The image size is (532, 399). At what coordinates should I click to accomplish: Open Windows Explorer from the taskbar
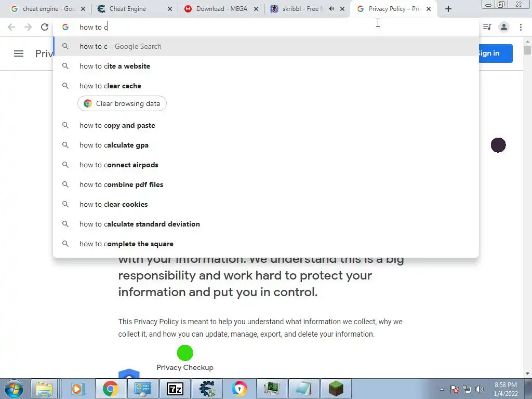tap(45, 389)
